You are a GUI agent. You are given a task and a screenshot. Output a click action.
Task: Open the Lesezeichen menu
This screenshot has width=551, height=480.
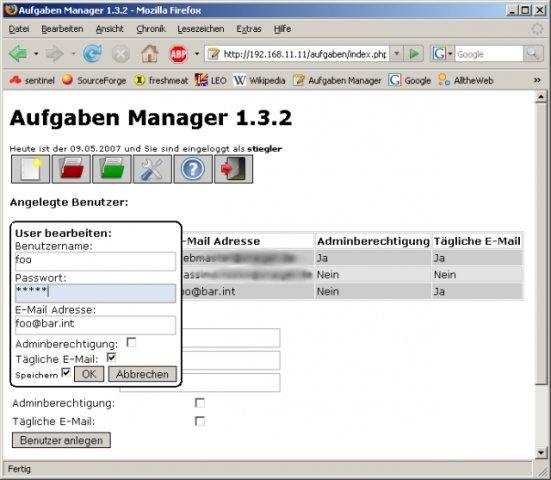pyautogui.click(x=201, y=29)
